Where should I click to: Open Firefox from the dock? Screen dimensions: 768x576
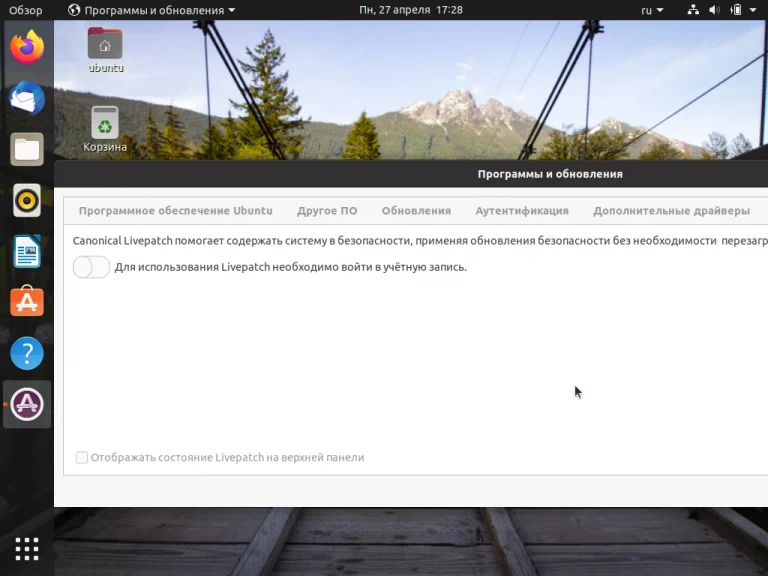[27, 47]
